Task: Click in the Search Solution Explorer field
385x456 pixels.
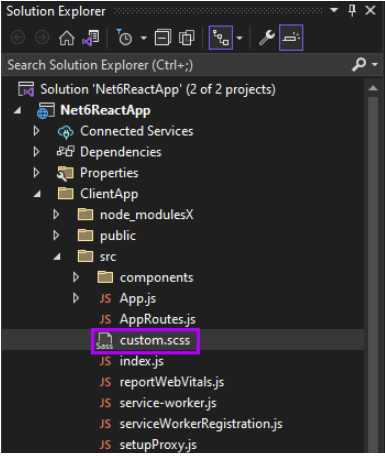Action: (177, 65)
